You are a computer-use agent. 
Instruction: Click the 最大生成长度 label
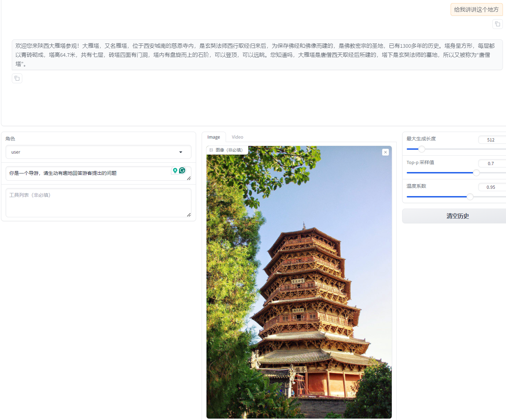421,139
